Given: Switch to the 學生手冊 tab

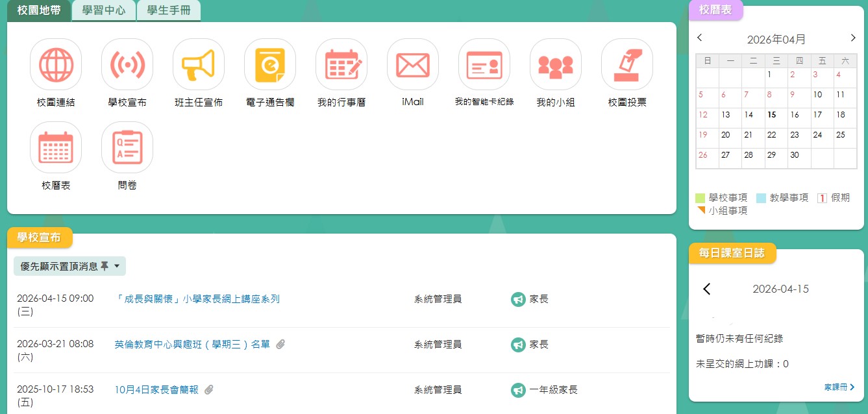Looking at the screenshot, I should coord(169,11).
